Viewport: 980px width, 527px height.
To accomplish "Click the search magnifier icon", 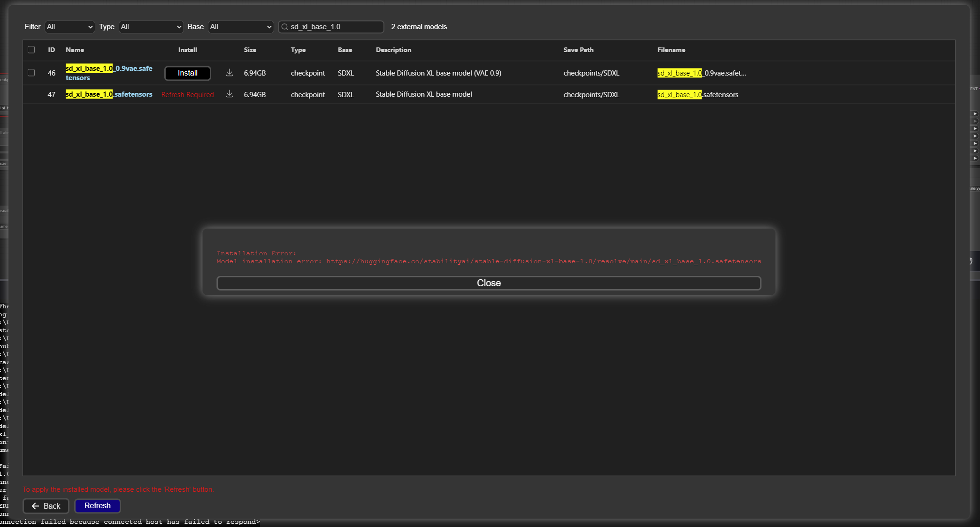I will (284, 27).
